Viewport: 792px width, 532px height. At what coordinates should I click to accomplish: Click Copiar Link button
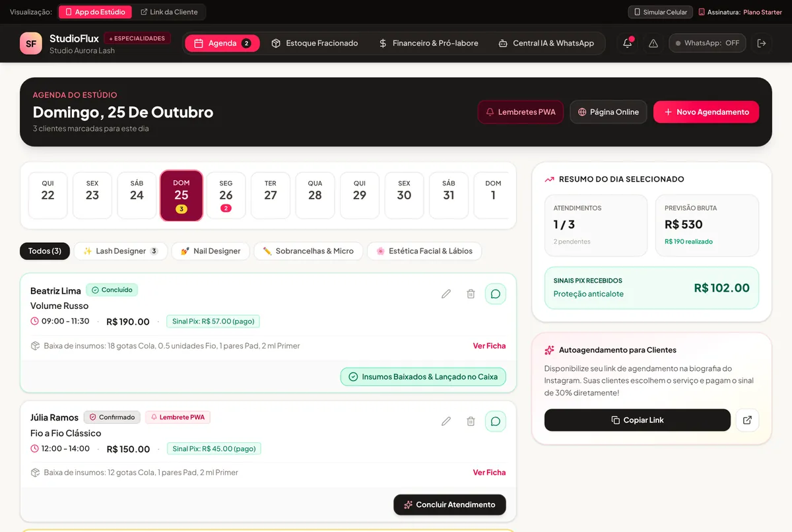tap(638, 420)
